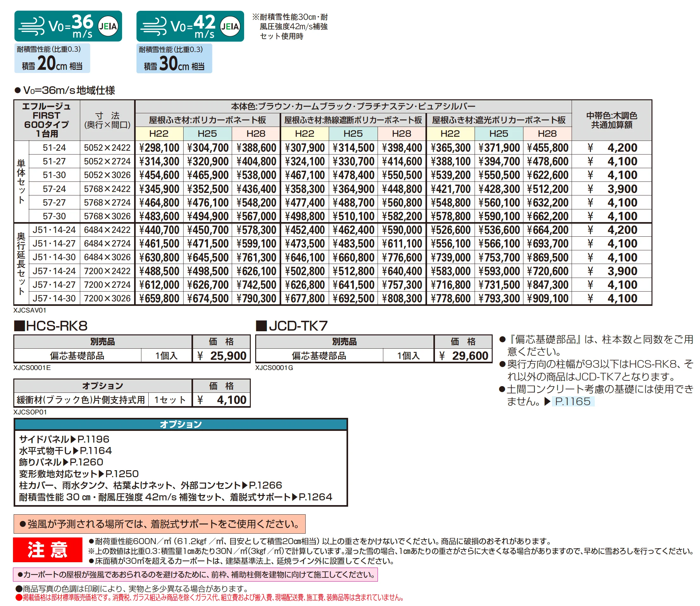The image size is (700, 606).
Task: Select row J57・14-27 model cell
Action: pos(55,285)
